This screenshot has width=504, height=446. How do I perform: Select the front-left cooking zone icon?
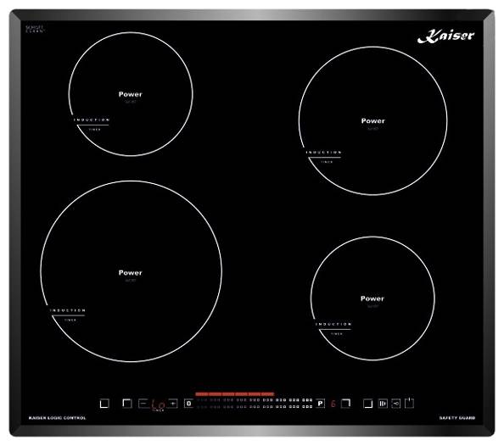(x=104, y=404)
